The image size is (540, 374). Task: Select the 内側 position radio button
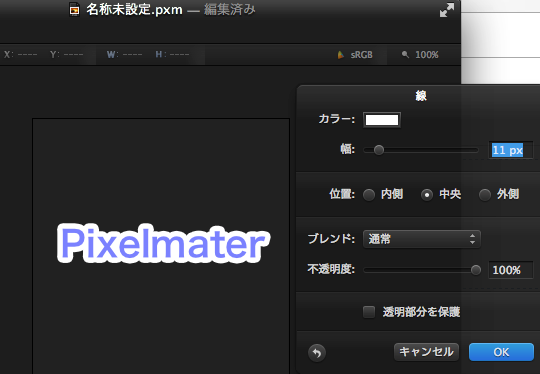tap(369, 195)
